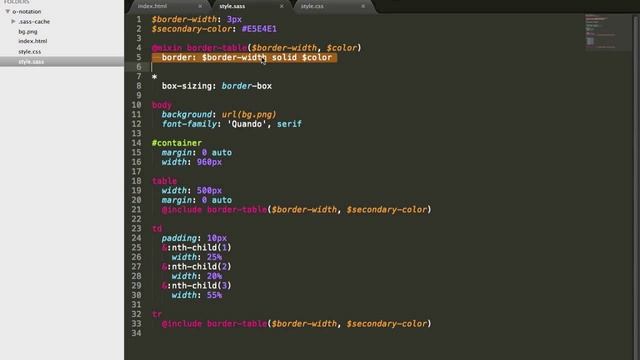
Task: Click 'box-sizing' on line 8
Action: (187, 86)
